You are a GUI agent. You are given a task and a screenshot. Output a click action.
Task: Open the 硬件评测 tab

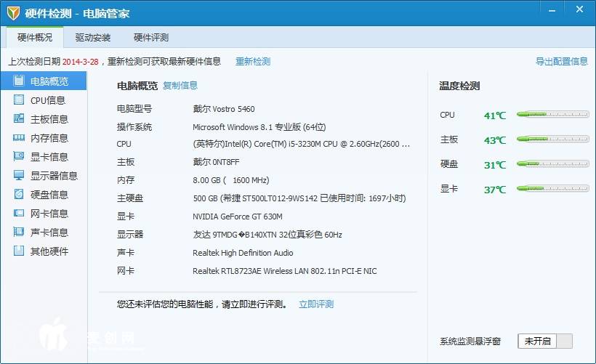[x=151, y=37]
